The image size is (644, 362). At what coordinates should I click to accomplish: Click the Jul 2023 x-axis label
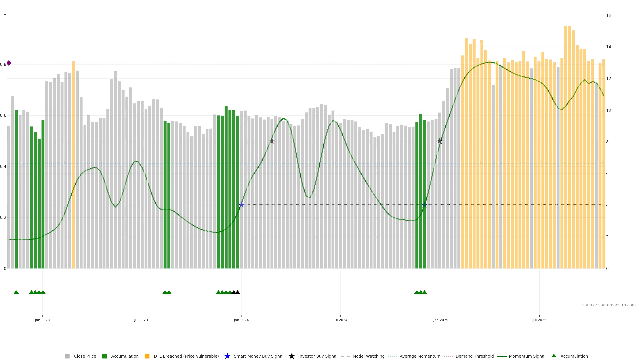[x=141, y=320]
